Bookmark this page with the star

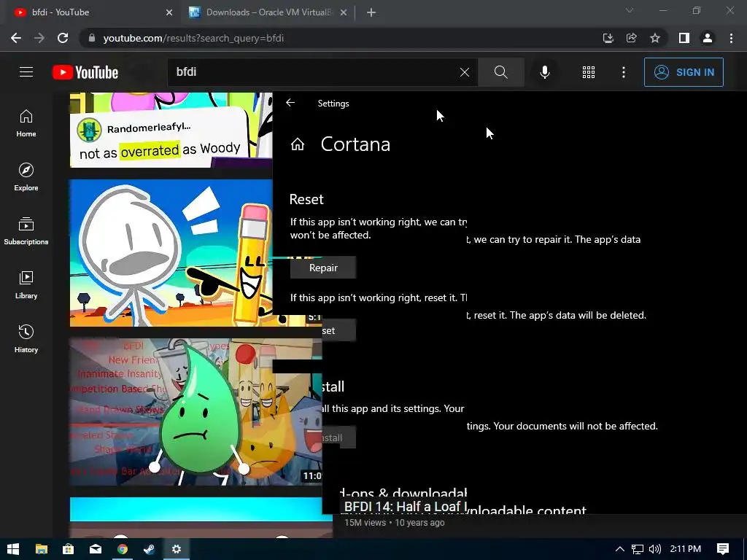pyautogui.click(x=655, y=38)
